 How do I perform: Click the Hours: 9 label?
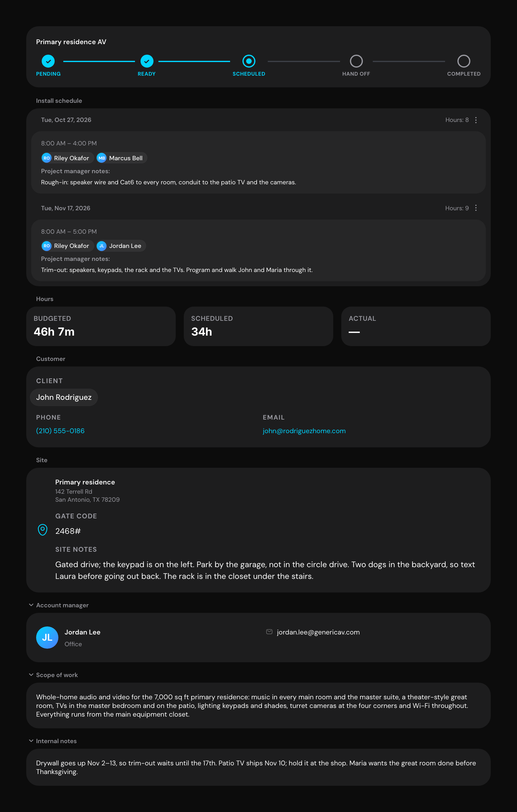click(457, 208)
